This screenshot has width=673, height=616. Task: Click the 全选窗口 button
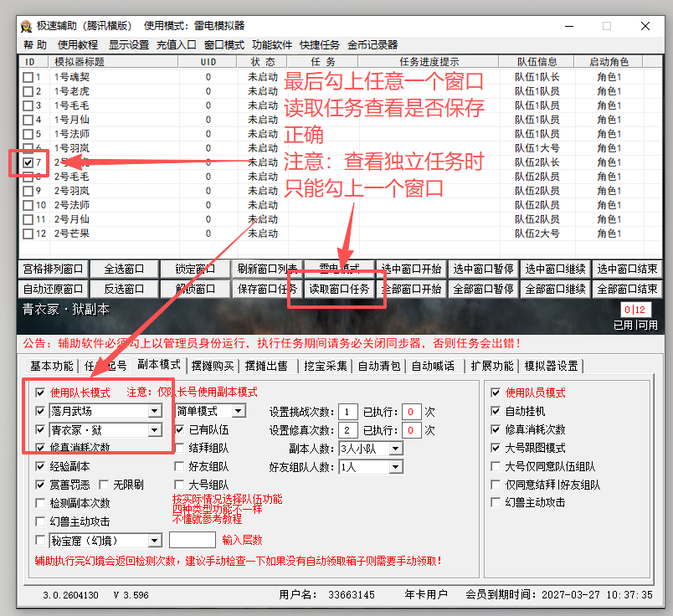(x=125, y=269)
